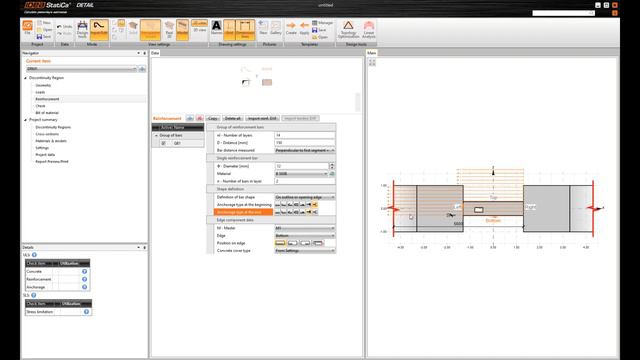The image size is (640, 360).
Task: Select the Input/Edit mode icon
Action: 99,30
